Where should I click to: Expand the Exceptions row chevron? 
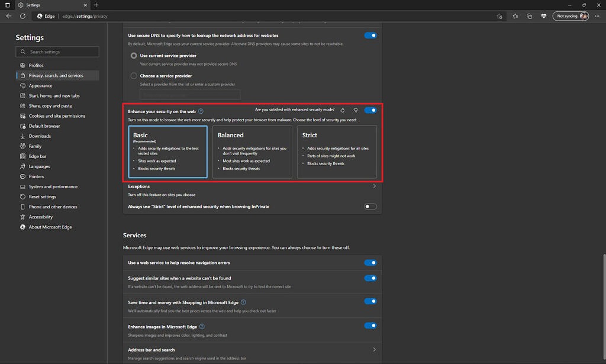(x=374, y=186)
